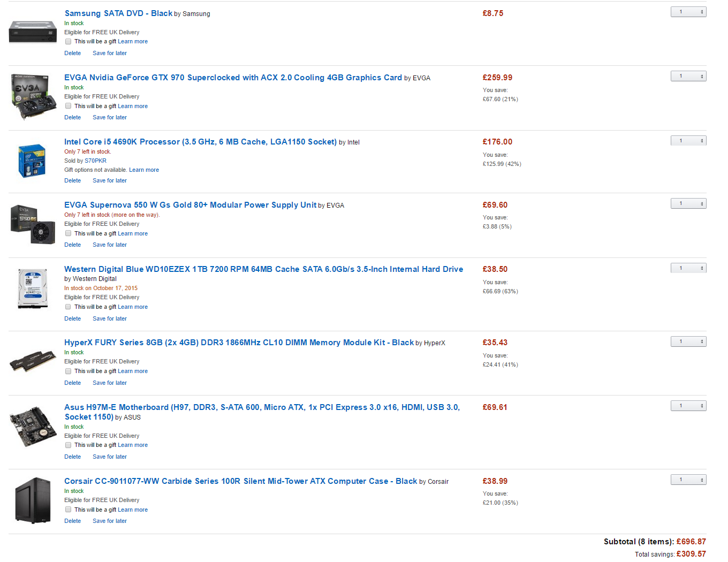Click the HyperX FURY memory sticks image
Viewport: 728px width, 562px height.
point(33,361)
